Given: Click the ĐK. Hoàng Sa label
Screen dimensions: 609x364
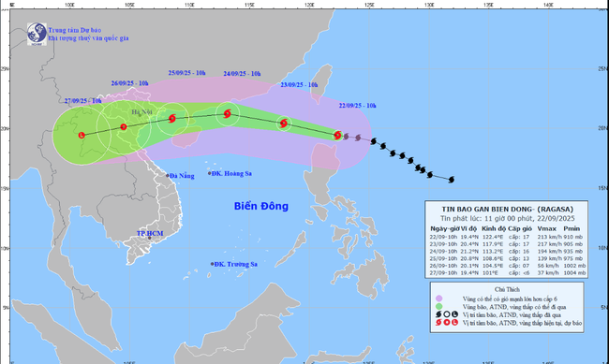Looking at the screenshot, I should click(x=231, y=173).
